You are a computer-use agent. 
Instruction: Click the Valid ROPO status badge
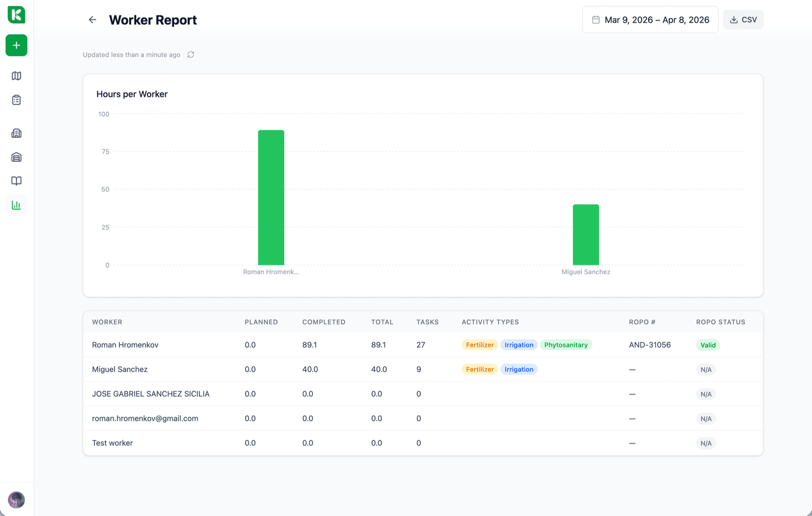[708, 345]
